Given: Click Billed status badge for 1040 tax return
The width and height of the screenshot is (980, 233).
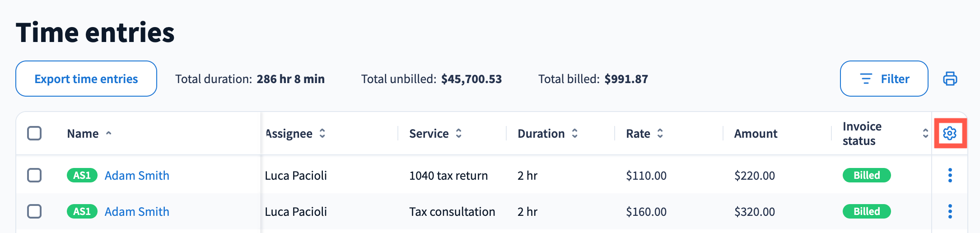Looking at the screenshot, I should 866,175.
